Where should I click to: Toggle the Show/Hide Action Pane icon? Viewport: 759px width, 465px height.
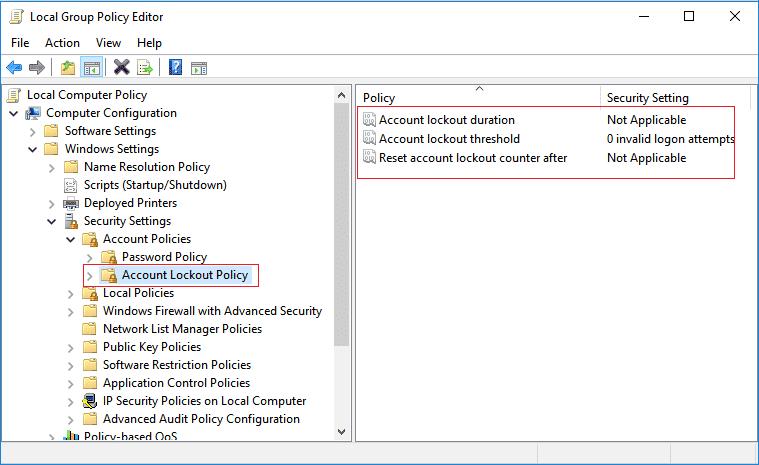199,68
